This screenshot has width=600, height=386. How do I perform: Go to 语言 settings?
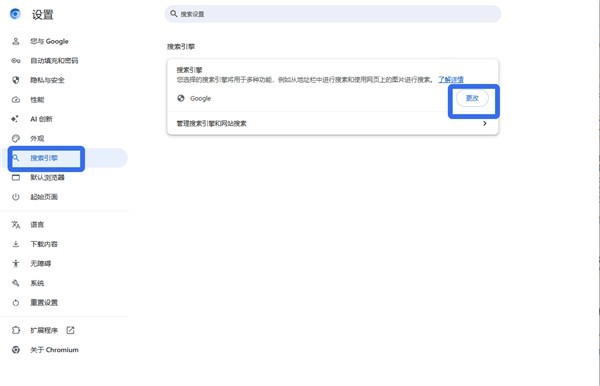37,225
